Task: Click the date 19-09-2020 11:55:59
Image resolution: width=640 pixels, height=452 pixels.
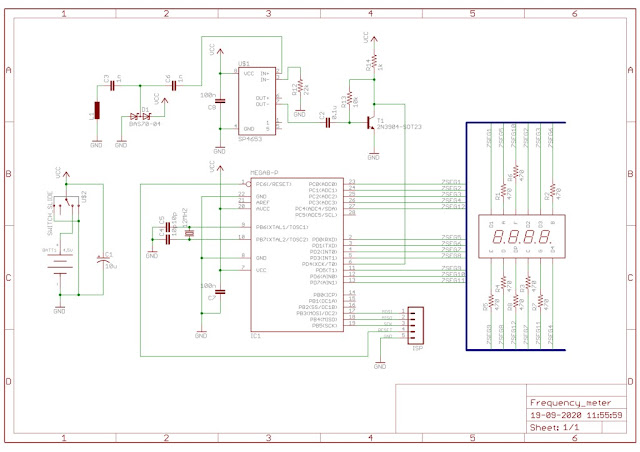Action: pyautogui.click(x=576, y=415)
